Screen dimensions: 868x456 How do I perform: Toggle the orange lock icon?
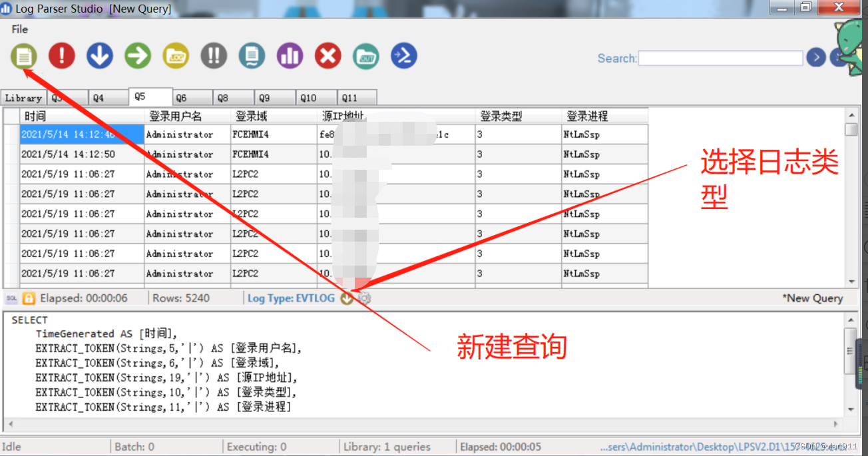pos(29,298)
